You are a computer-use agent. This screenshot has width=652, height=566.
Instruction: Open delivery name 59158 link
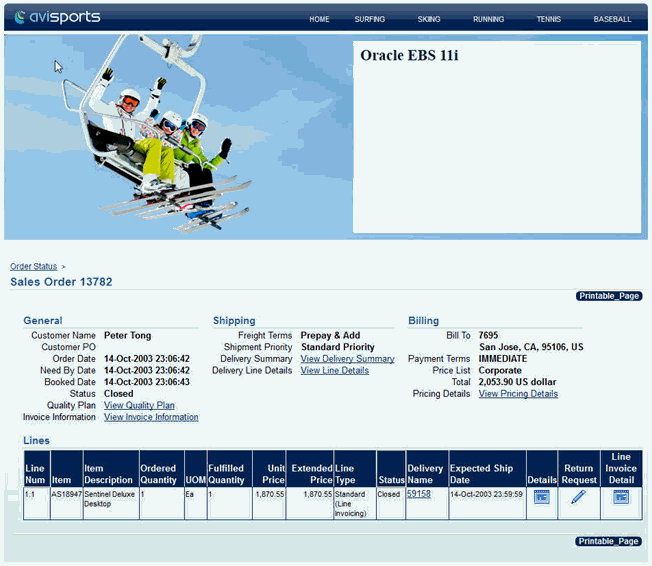[x=419, y=494]
